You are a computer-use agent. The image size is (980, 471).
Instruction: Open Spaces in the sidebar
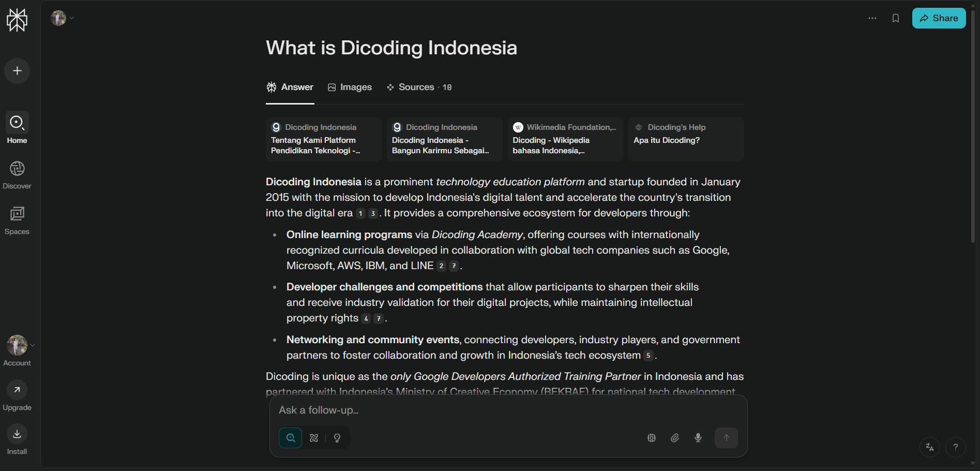(17, 219)
